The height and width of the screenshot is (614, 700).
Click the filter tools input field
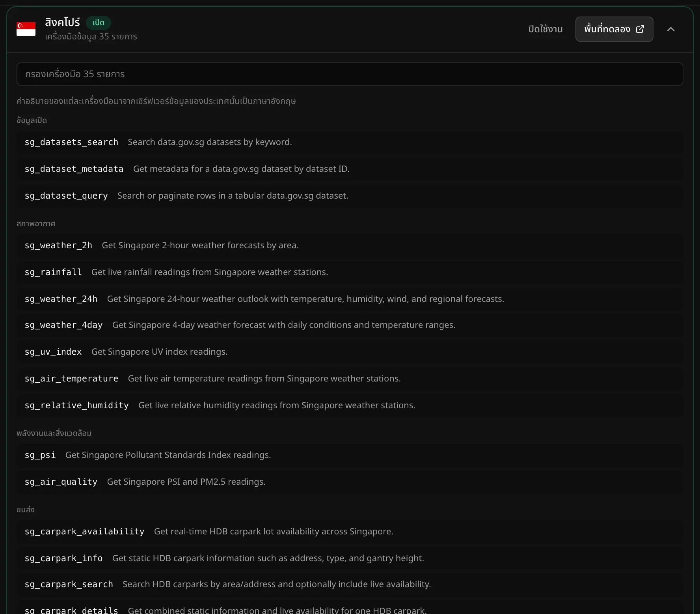[x=350, y=74]
